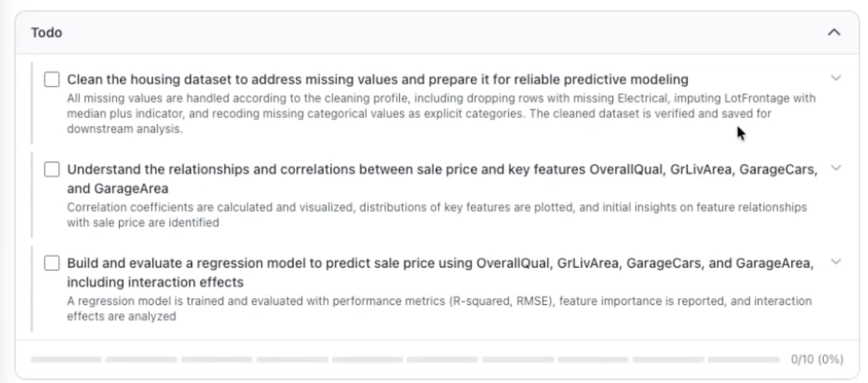Check the housing dataset cleaning checkbox

tap(52, 79)
